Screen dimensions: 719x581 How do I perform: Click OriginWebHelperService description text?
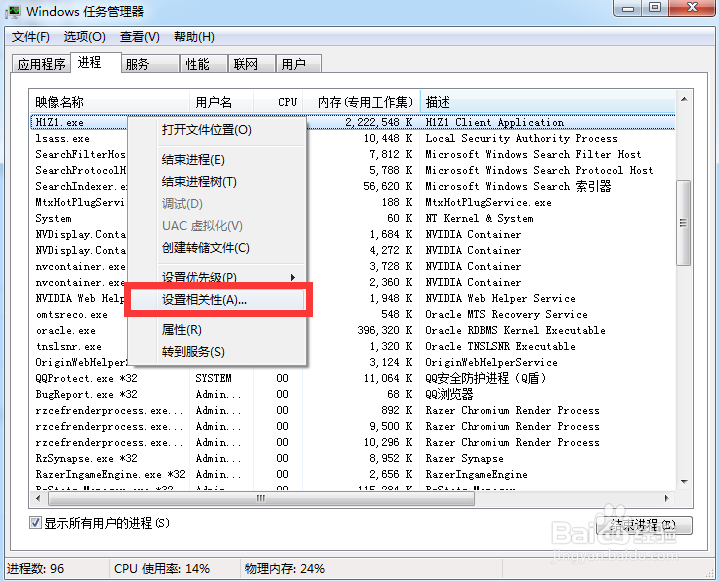tap(491, 363)
